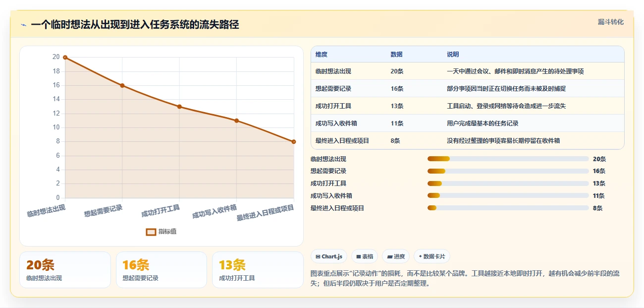
Task: Select the 成功打开工具 table row cell
Action: [333, 106]
